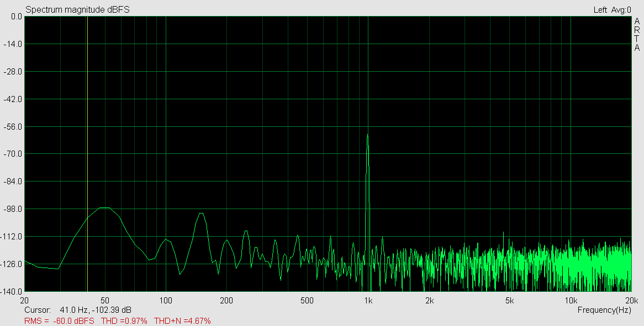Click the "-112.0" y-axis label
The height and width of the screenshot is (326, 644).
click(x=12, y=237)
